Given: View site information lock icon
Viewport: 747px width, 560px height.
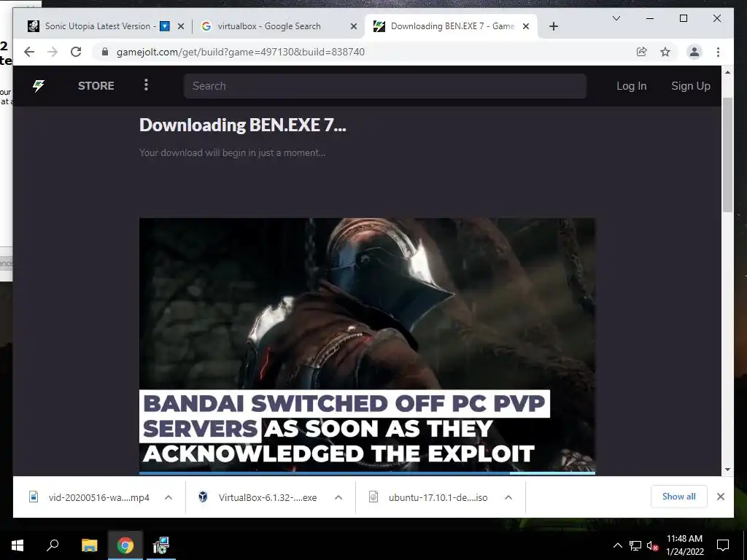Looking at the screenshot, I should [105, 52].
